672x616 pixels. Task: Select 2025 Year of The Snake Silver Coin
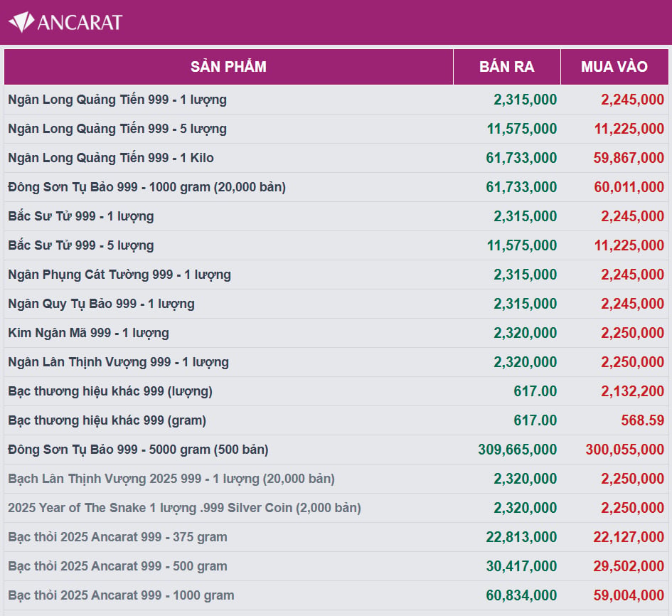[x=184, y=508]
